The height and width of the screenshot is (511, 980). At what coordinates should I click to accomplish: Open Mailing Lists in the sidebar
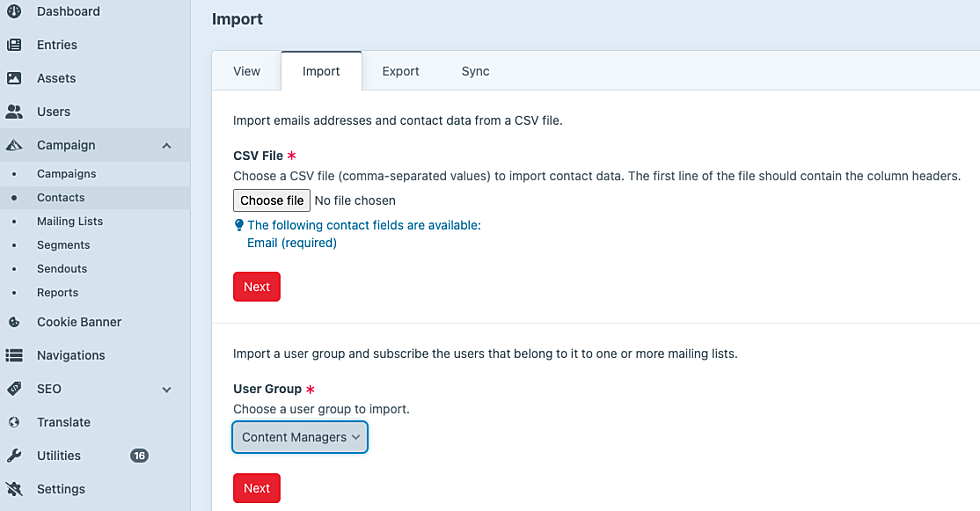[x=69, y=221]
